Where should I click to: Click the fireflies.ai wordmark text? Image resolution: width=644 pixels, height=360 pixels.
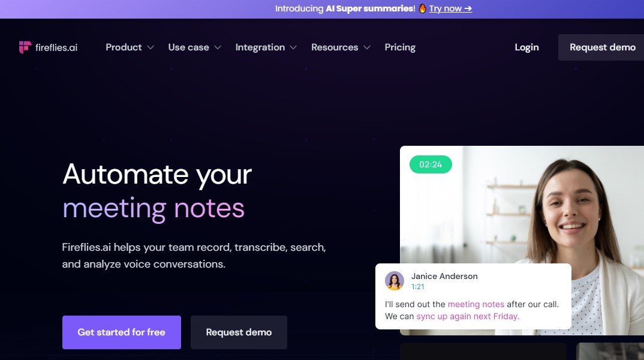coord(56,47)
